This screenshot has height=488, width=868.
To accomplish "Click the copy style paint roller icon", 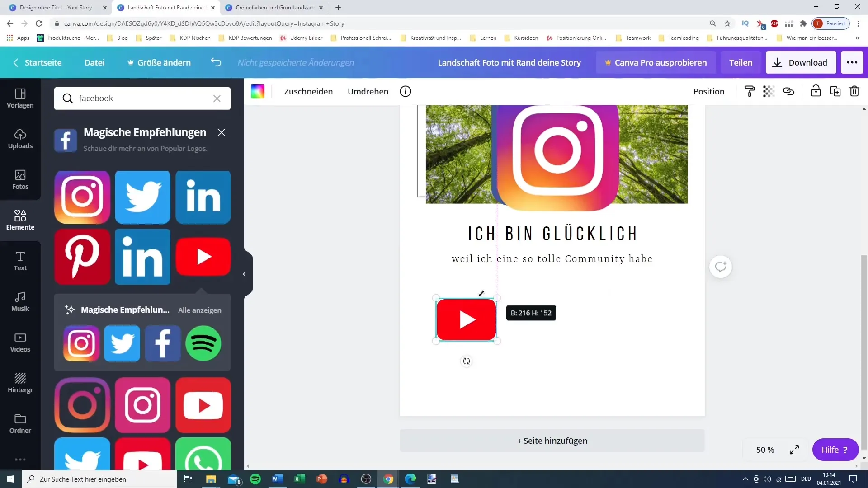I will click(750, 91).
